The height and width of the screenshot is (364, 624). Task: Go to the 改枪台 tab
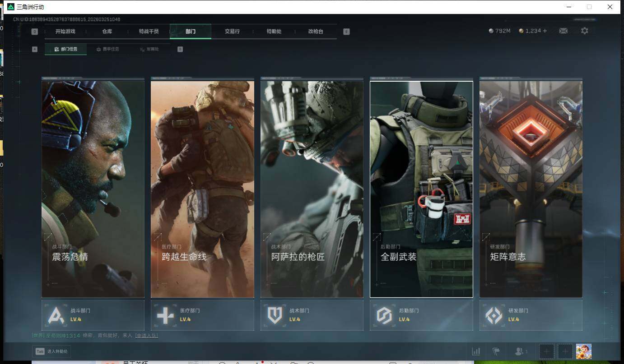[x=316, y=32]
